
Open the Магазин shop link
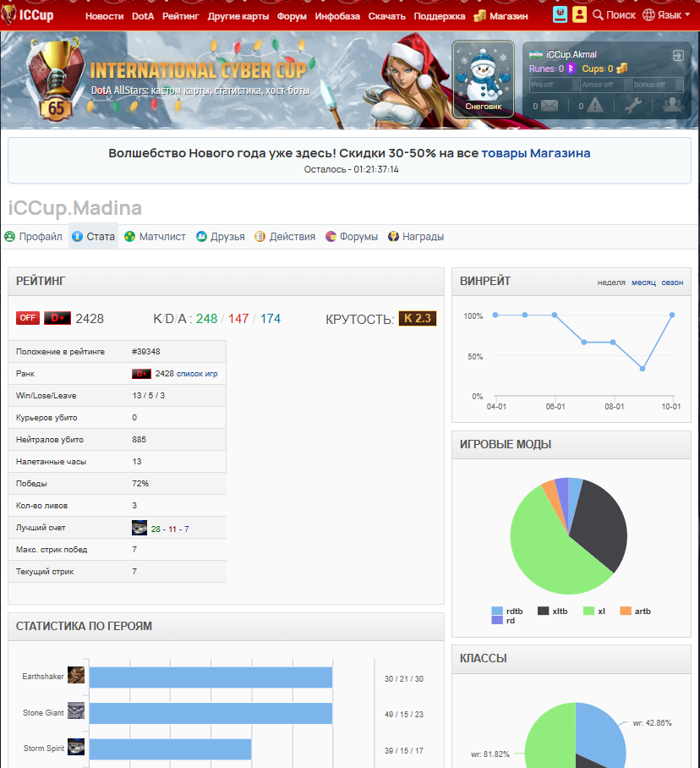pyautogui.click(x=509, y=16)
